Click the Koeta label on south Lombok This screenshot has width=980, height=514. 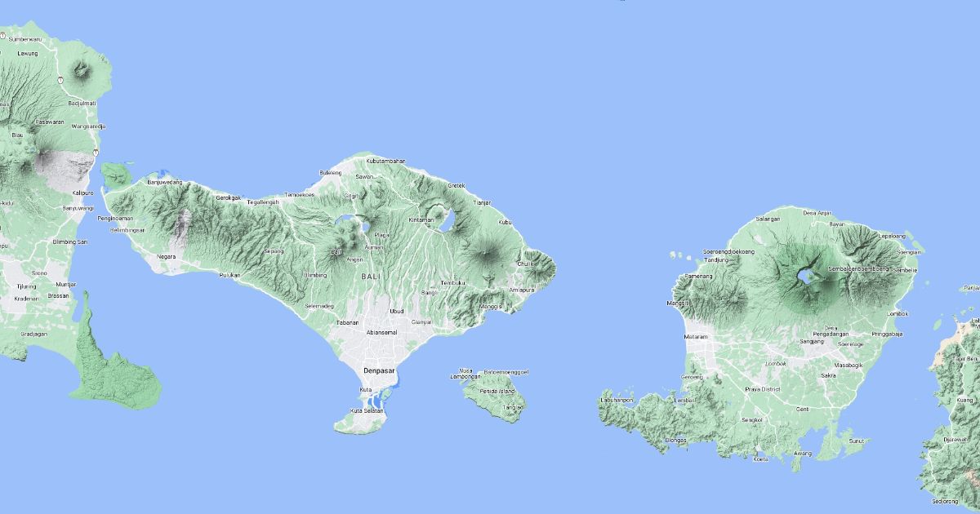[x=760, y=459]
